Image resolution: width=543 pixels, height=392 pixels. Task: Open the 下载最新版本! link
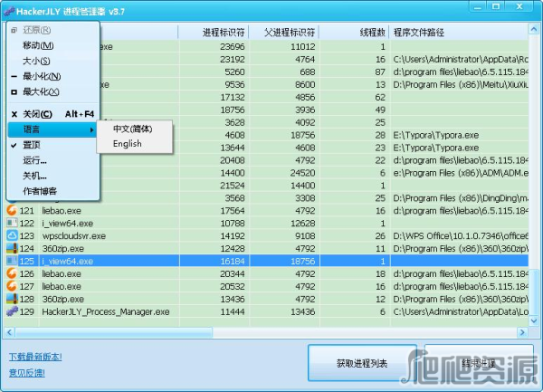tap(35, 357)
